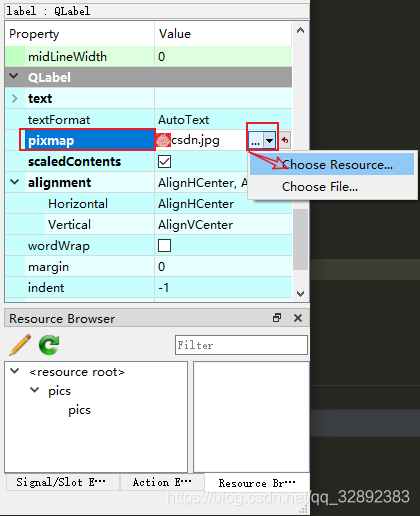Image resolution: width=420 pixels, height=516 pixels.
Task: Select the indent property name
Action: tap(46, 288)
